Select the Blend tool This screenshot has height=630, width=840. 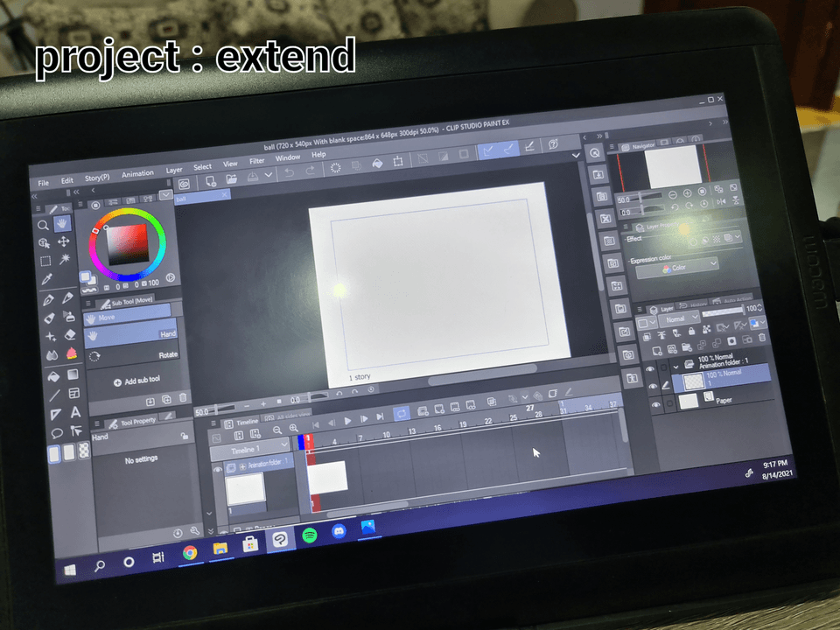(x=52, y=355)
